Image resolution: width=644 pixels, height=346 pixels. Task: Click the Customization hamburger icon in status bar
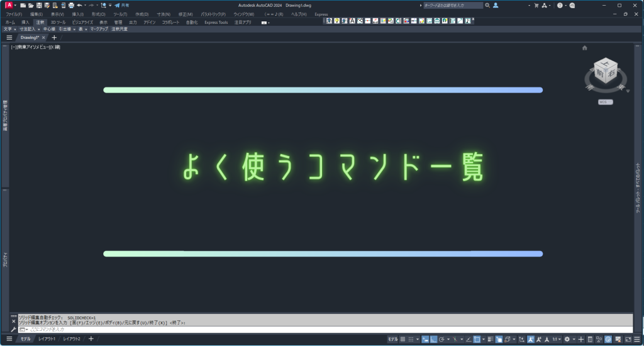(636, 339)
